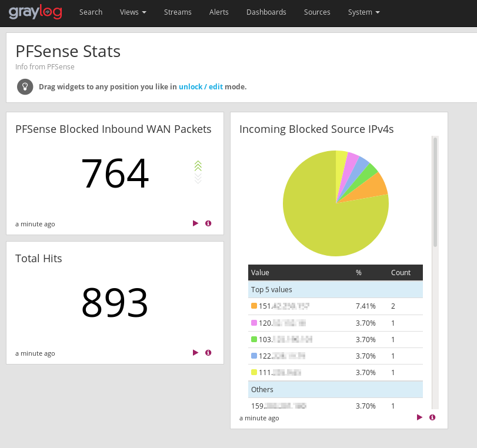Open the Sources page

click(317, 12)
